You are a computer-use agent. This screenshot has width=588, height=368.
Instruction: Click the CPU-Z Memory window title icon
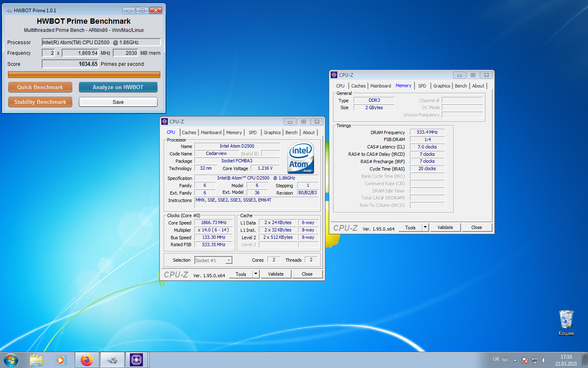334,75
